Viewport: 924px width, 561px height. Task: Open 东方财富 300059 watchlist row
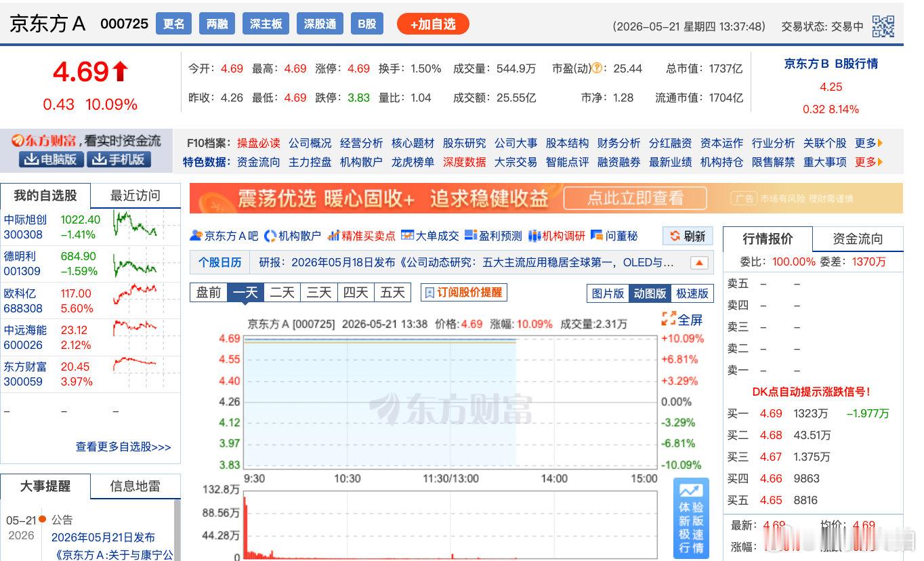[x=90, y=374]
